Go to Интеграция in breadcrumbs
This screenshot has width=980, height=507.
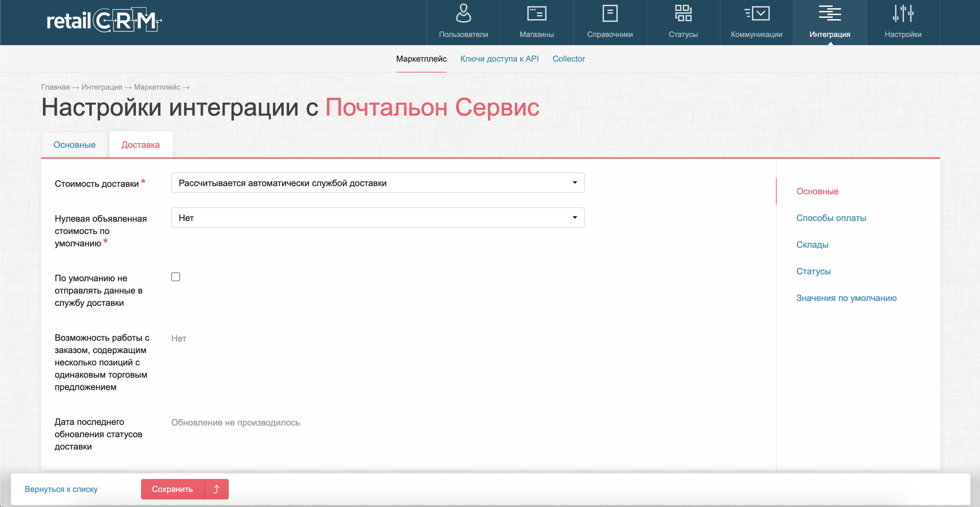(x=102, y=87)
